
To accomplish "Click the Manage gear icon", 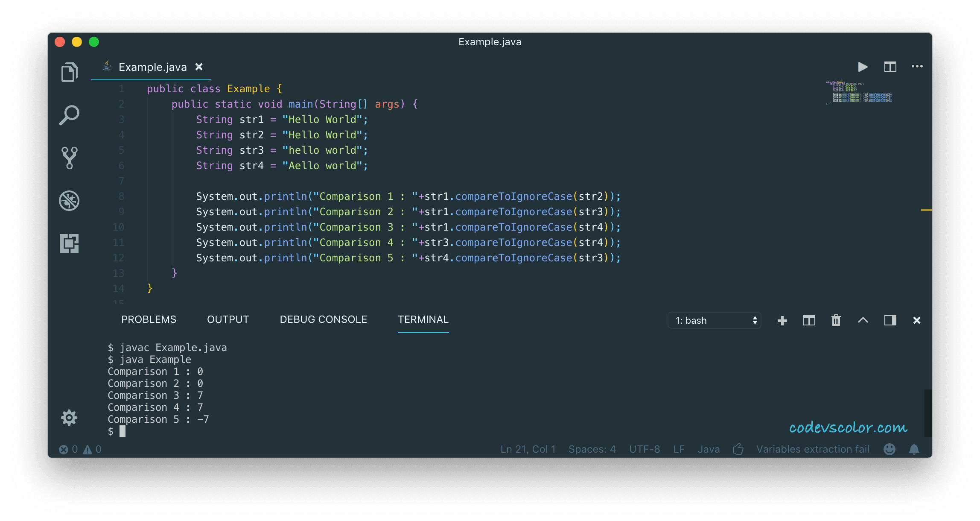I will [x=69, y=417].
